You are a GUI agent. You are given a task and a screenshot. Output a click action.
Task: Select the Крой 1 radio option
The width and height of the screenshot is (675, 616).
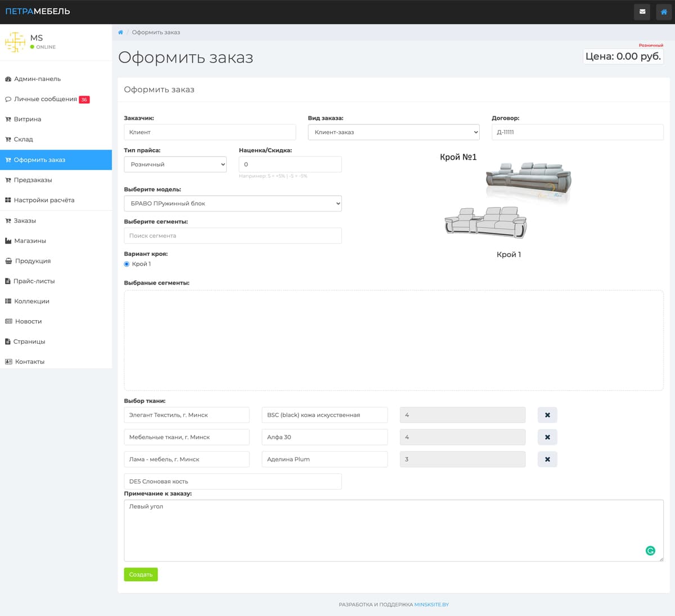[x=126, y=264]
